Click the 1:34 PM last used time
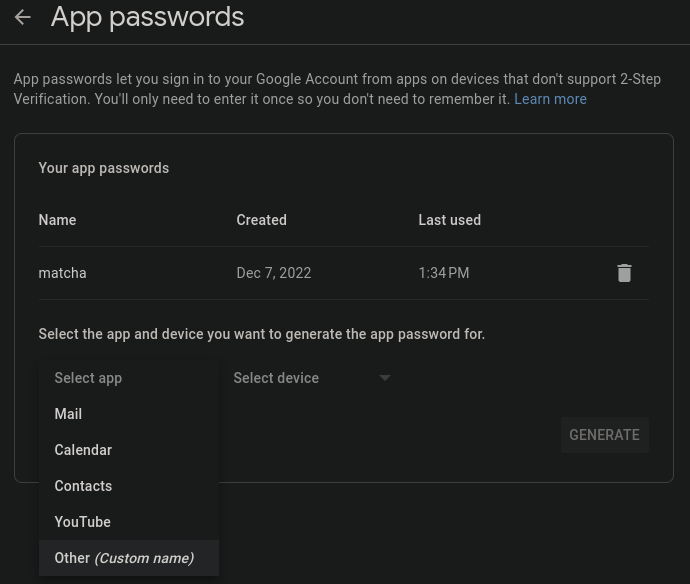690x584 pixels. [444, 273]
